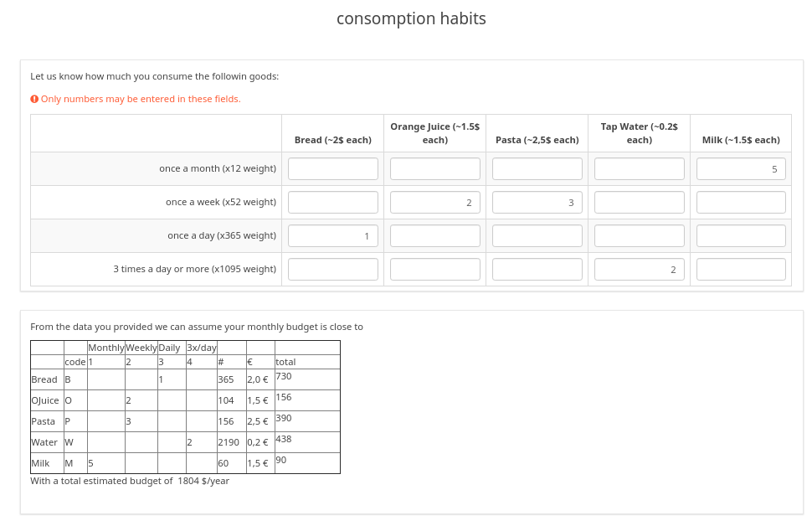
Task: Click the Pasta column header
Action: (x=537, y=140)
